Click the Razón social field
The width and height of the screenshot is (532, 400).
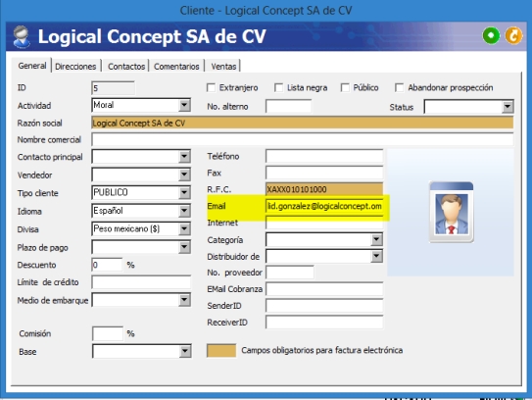[303, 123]
